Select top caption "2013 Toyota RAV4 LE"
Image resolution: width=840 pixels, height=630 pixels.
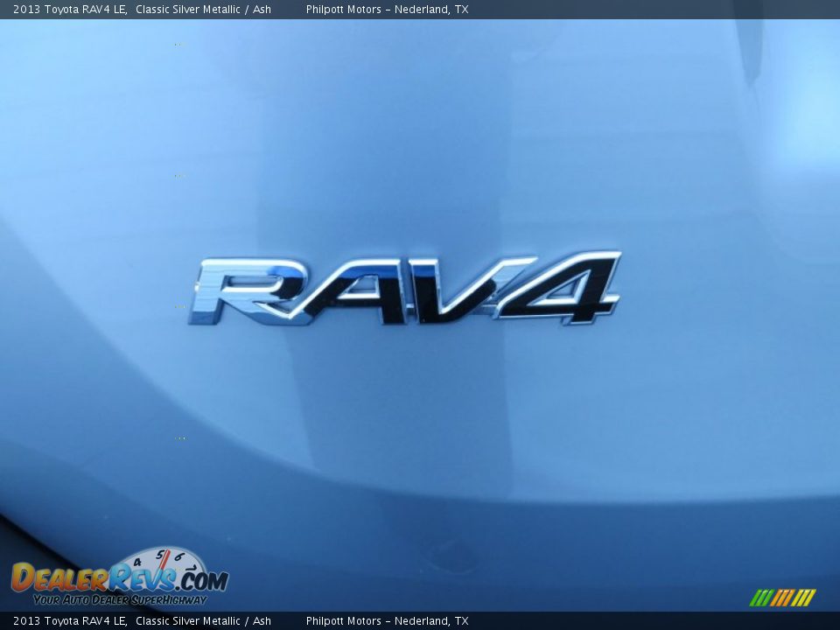click(70, 10)
